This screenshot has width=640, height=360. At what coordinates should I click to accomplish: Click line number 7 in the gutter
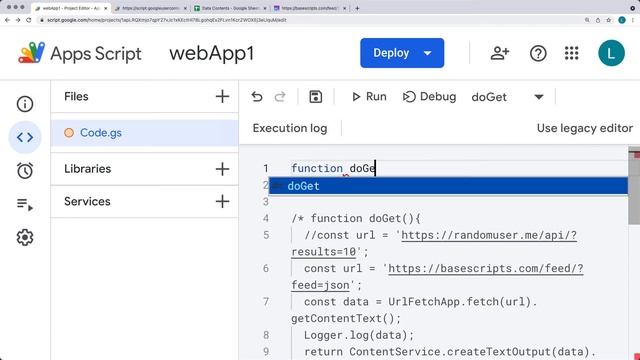266,302
